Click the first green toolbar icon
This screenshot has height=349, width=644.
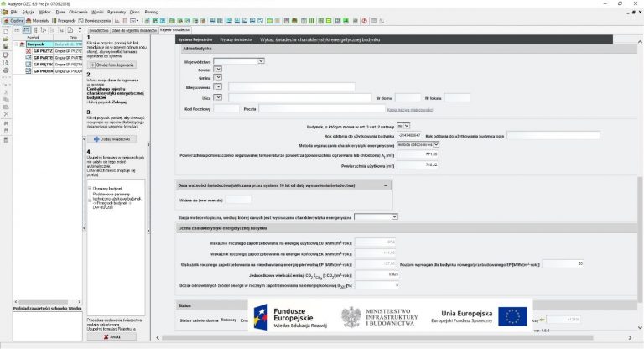coord(147,20)
